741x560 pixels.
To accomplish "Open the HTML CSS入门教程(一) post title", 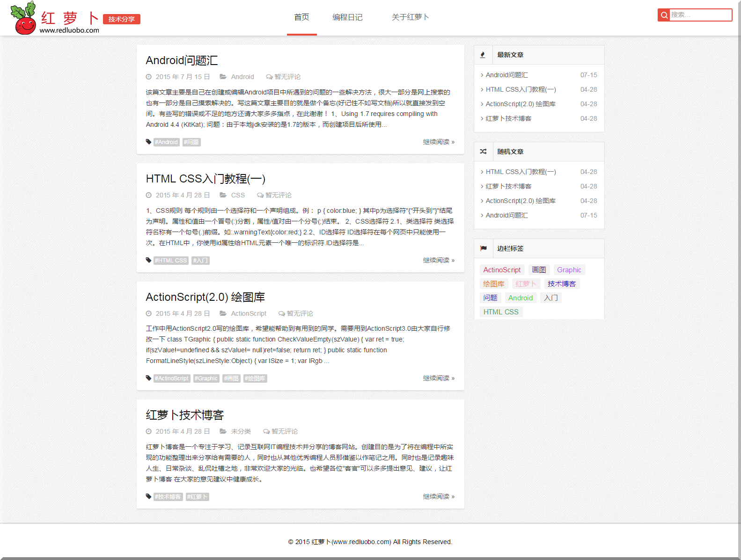I will pyautogui.click(x=205, y=179).
